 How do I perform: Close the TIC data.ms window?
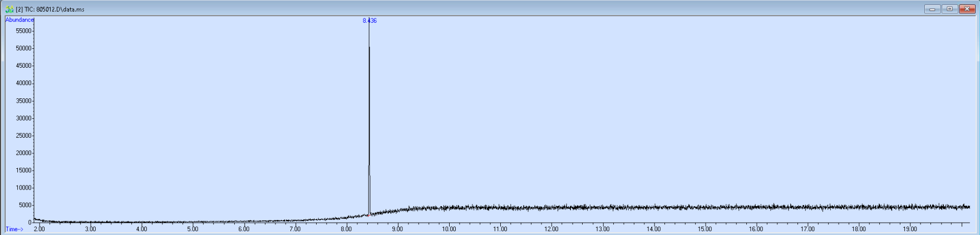tap(967, 9)
